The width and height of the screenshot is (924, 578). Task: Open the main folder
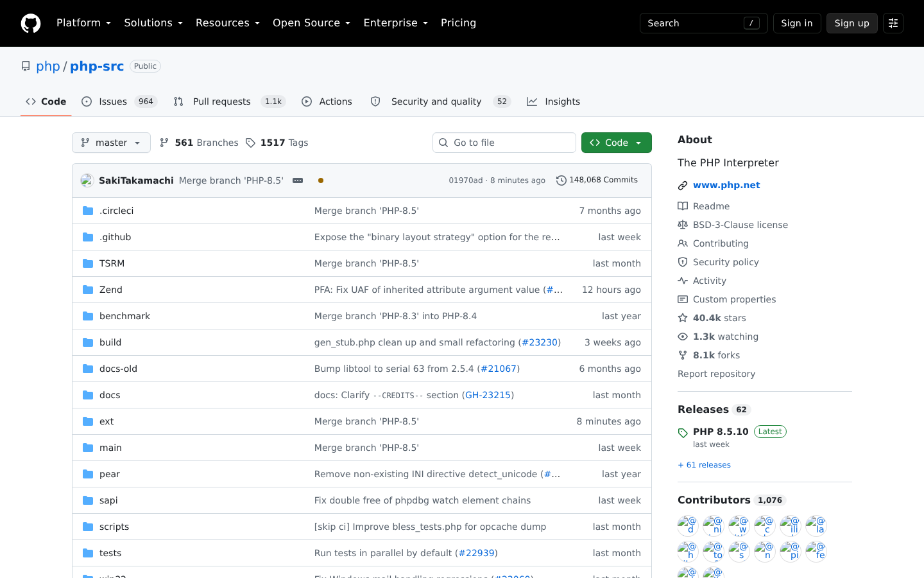[x=110, y=448]
